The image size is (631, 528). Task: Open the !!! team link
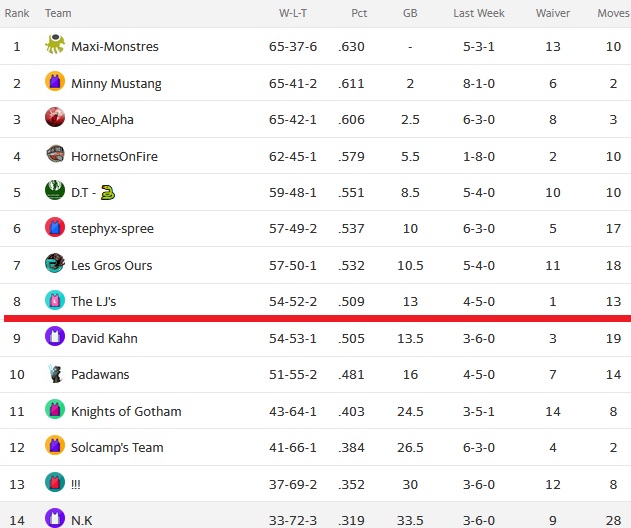(76, 485)
